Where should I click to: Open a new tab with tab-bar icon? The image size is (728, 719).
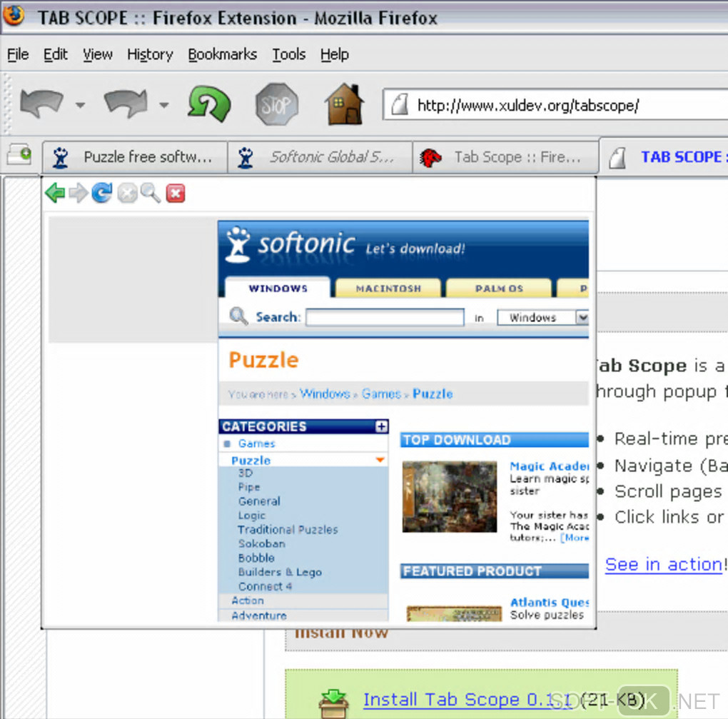tap(19, 154)
